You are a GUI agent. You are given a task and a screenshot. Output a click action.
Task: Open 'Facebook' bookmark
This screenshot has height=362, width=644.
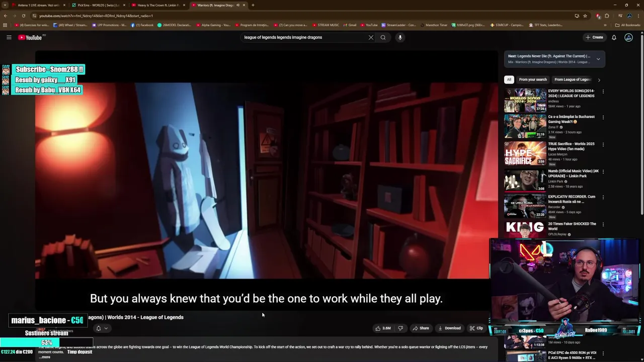(x=142, y=25)
